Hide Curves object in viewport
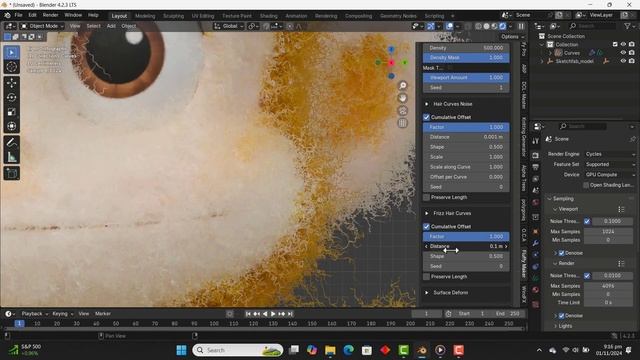The width and height of the screenshot is (640, 360). click(623, 53)
